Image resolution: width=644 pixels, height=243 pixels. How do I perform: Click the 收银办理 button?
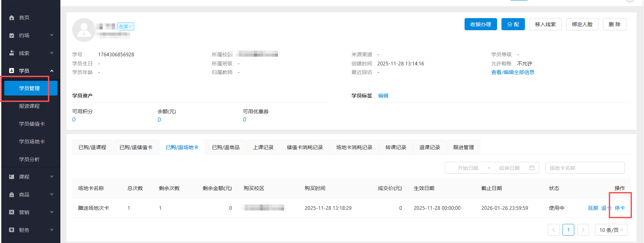pyautogui.click(x=481, y=24)
